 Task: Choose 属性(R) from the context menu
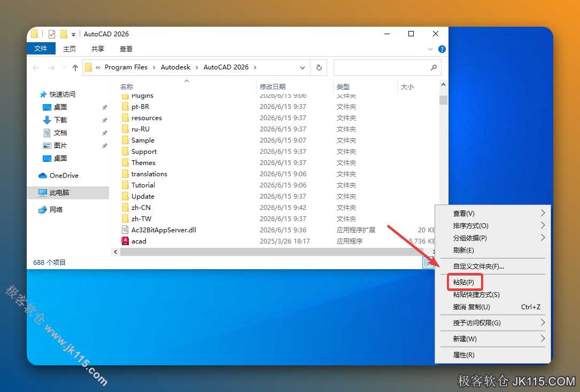pos(493,355)
